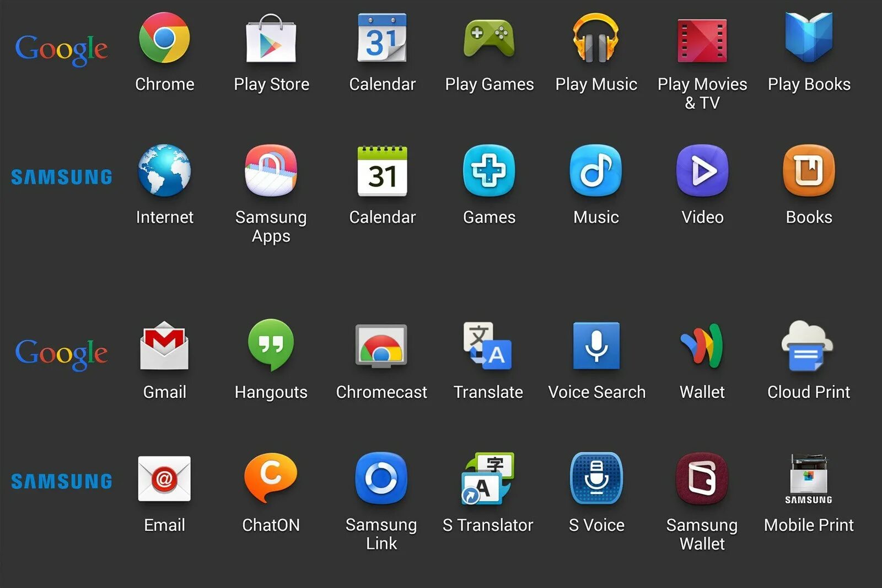Open the Play Books icon

(809, 37)
